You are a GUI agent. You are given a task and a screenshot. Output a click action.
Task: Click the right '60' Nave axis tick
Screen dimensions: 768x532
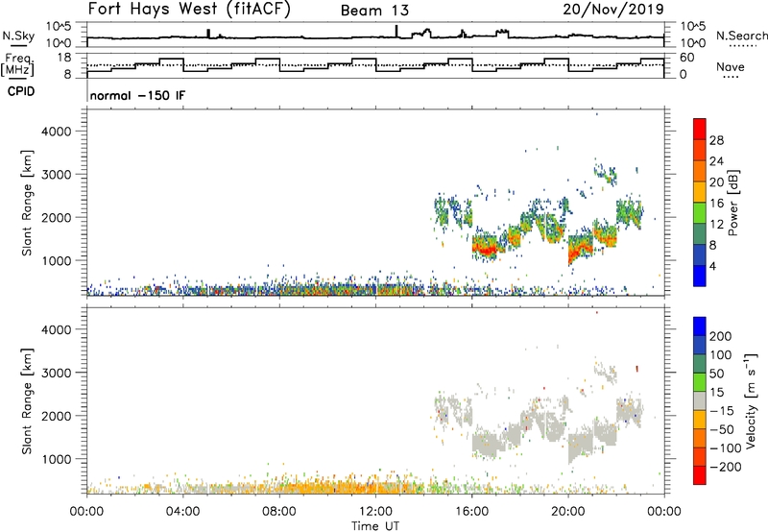[x=687, y=58]
